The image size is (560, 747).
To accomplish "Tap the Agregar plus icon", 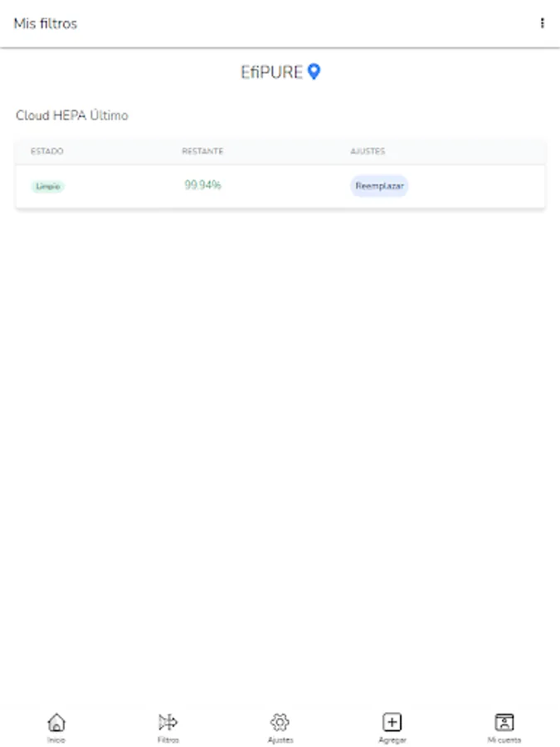I will tap(392, 722).
